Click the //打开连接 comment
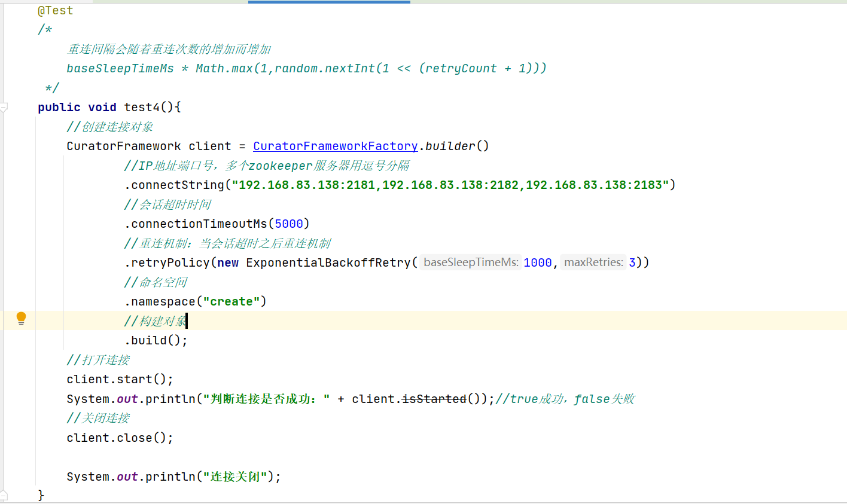The image size is (847, 504). click(98, 360)
